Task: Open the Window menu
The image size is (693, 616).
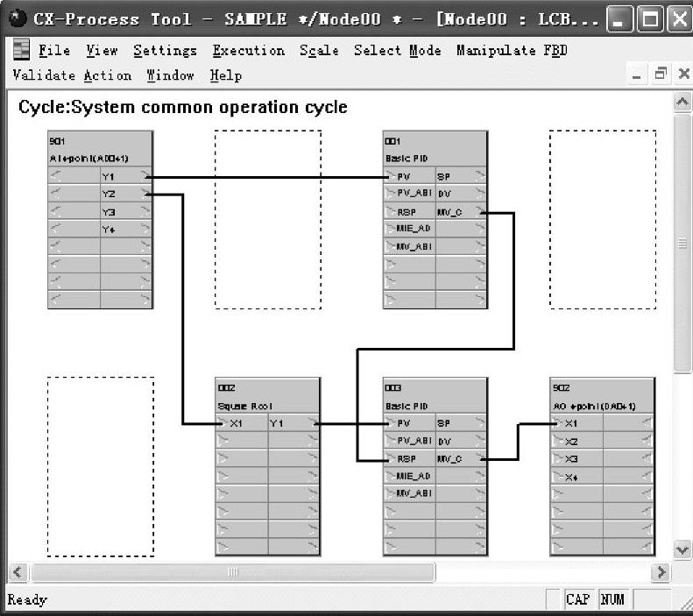Action: 171,75
